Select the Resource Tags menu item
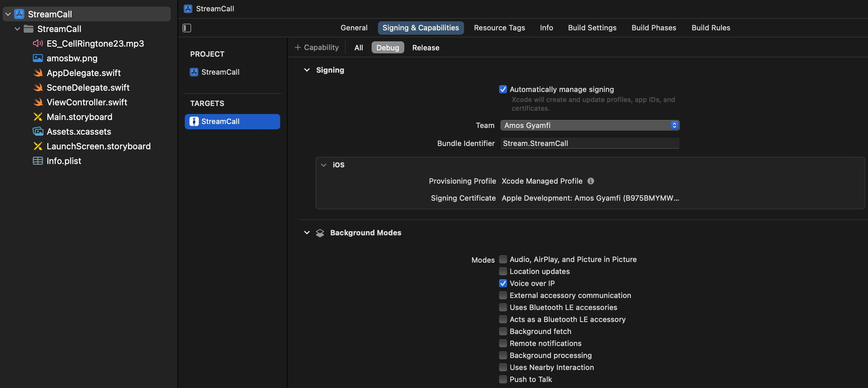Image resolution: width=868 pixels, height=388 pixels. (x=499, y=28)
